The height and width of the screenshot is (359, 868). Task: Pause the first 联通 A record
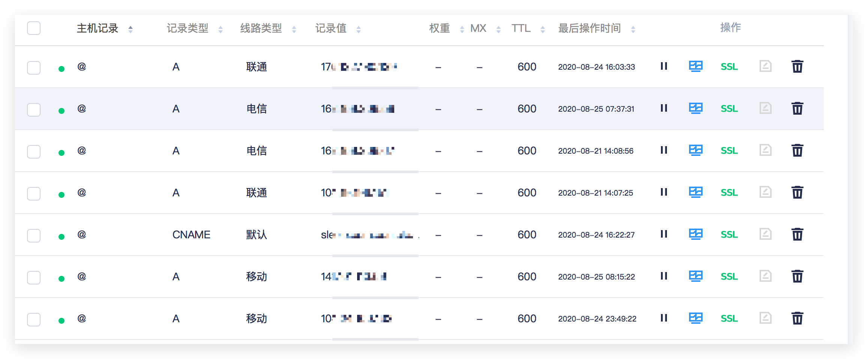click(664, 66)
